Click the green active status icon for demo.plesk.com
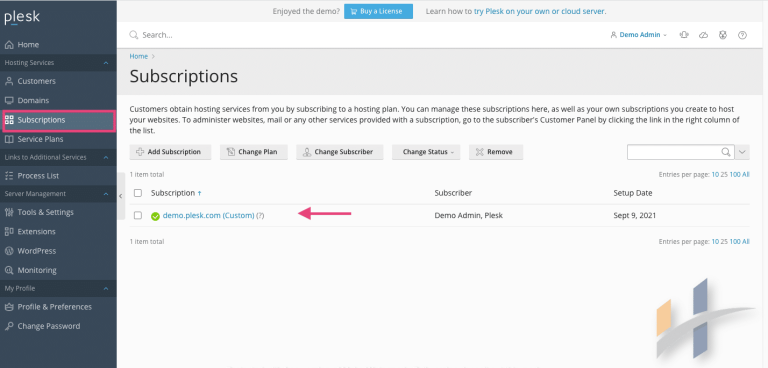 point(155,216)
